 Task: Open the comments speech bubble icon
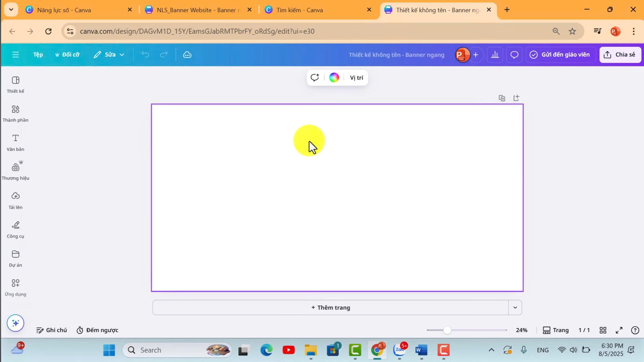514,55
